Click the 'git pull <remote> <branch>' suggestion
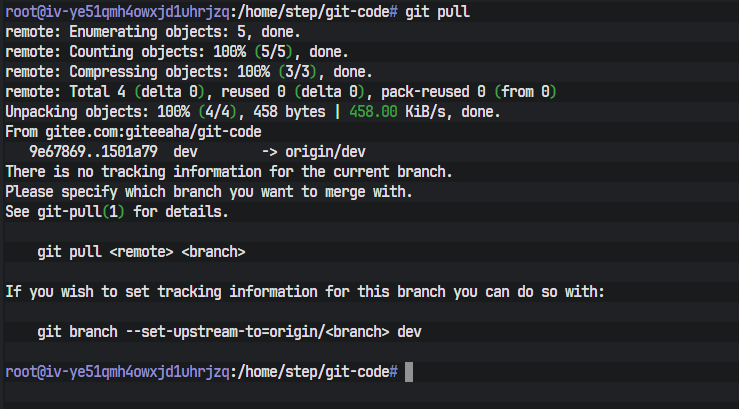The image size is (739, 409). coord(141,252)
